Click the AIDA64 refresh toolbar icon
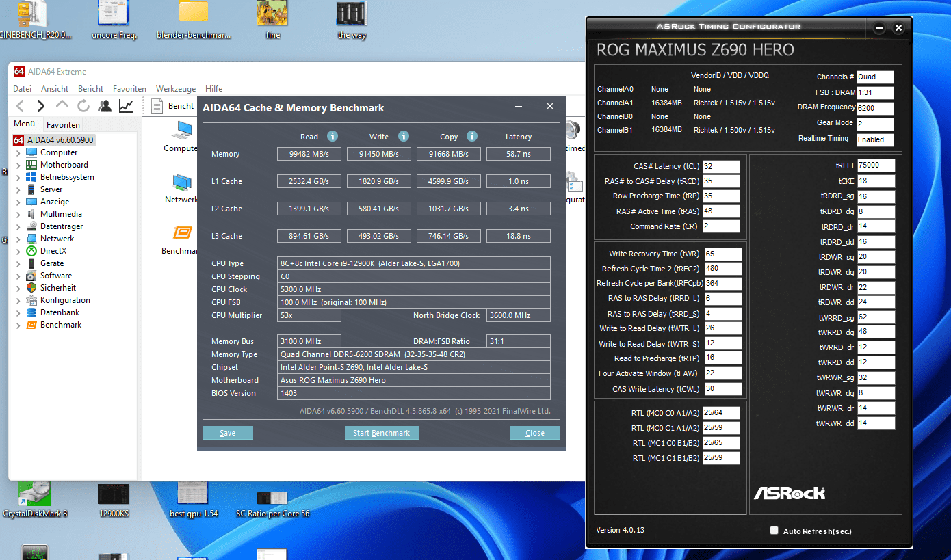This screenshot has width=951, height=560. (x=83, y=106)
